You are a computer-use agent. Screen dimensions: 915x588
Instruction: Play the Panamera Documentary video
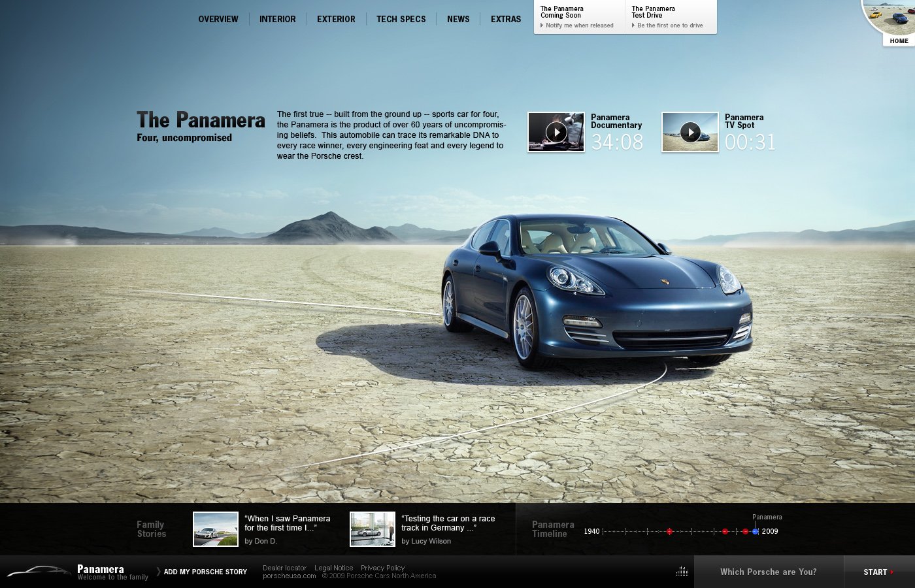tap(556, 132)
